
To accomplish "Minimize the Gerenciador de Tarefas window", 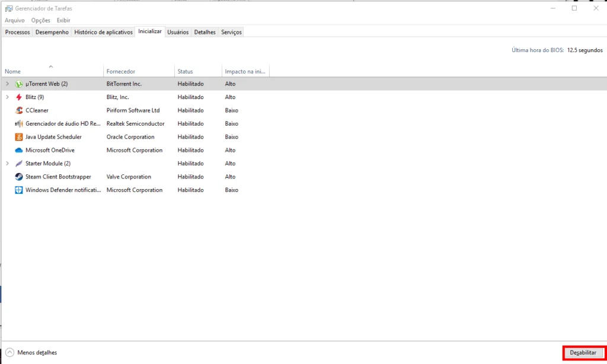I will pos(553,8).
